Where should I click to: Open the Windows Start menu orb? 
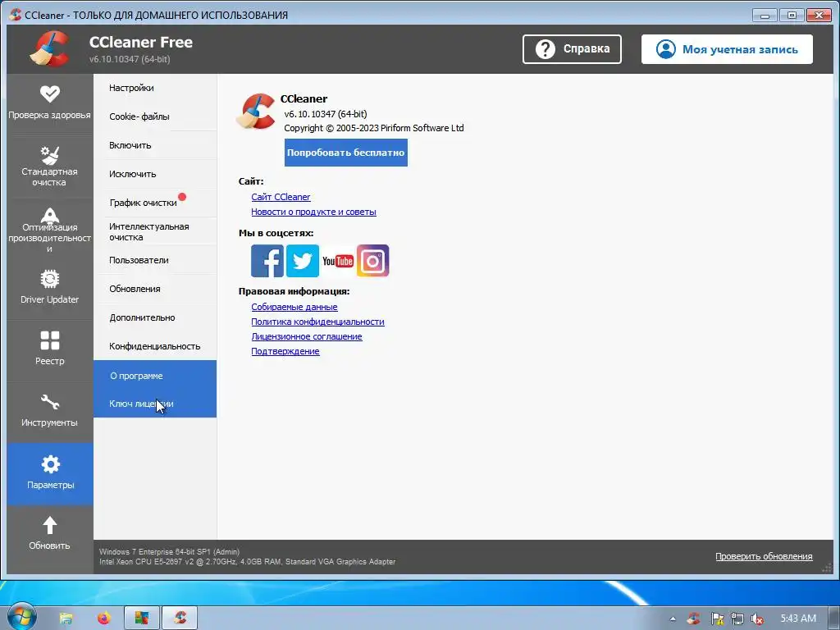(22, 617)
